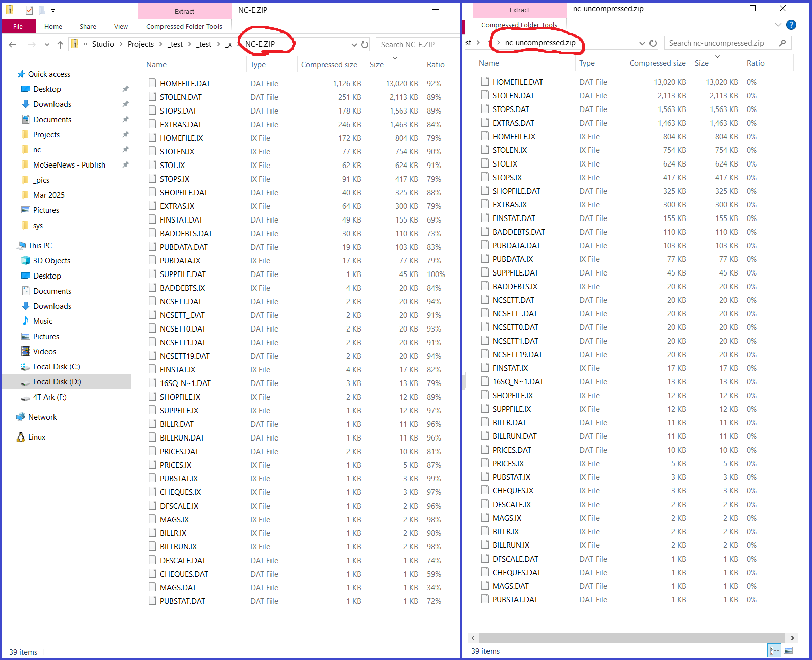Expand address bar history in nc-uncompressed.zip window

point(642,43)
